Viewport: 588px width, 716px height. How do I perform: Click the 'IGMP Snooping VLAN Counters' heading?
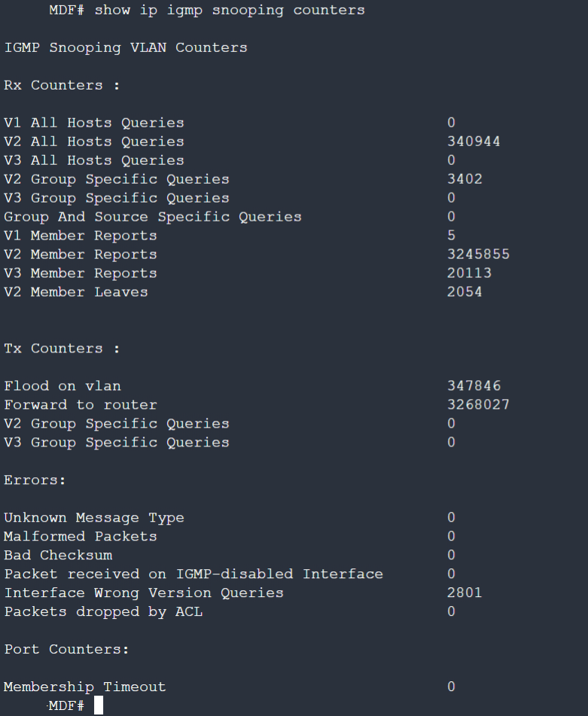126,47
